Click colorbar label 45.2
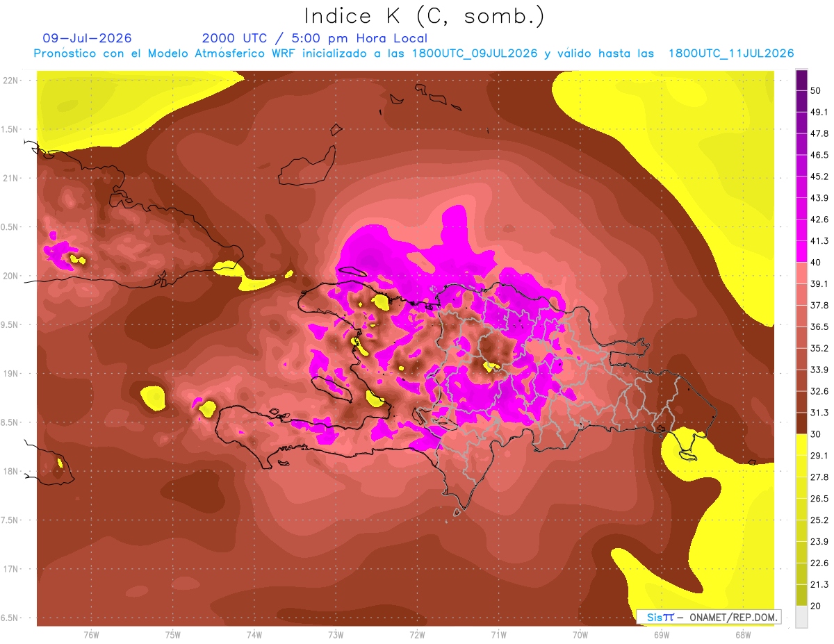The height and width of the screenshot is (644, 834). tap(819, 176)
